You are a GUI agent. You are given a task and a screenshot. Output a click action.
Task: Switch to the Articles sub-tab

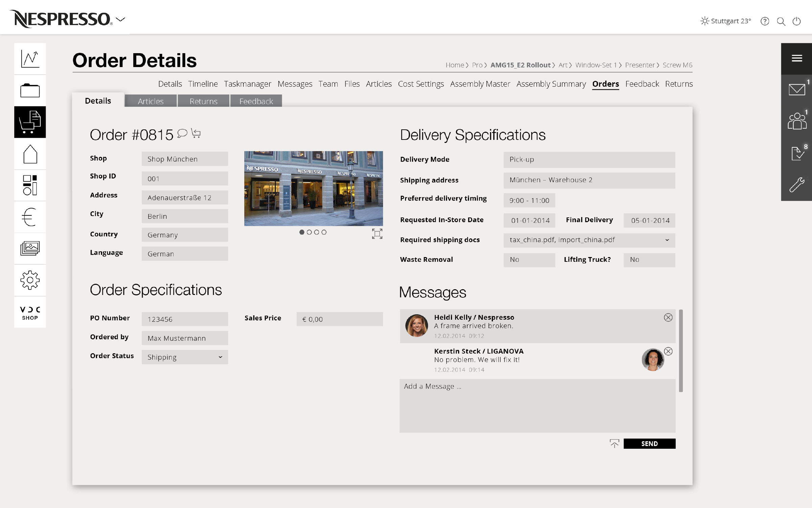click(x=151, y=101)
